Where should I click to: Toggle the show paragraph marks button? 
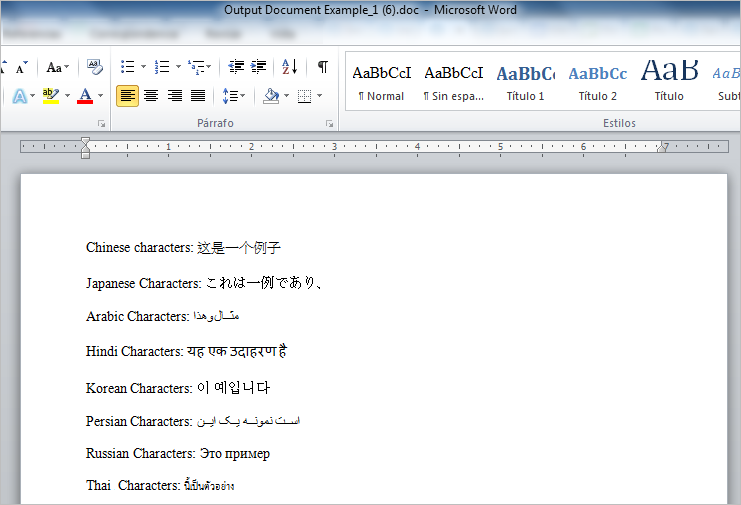tap(322, 67)
